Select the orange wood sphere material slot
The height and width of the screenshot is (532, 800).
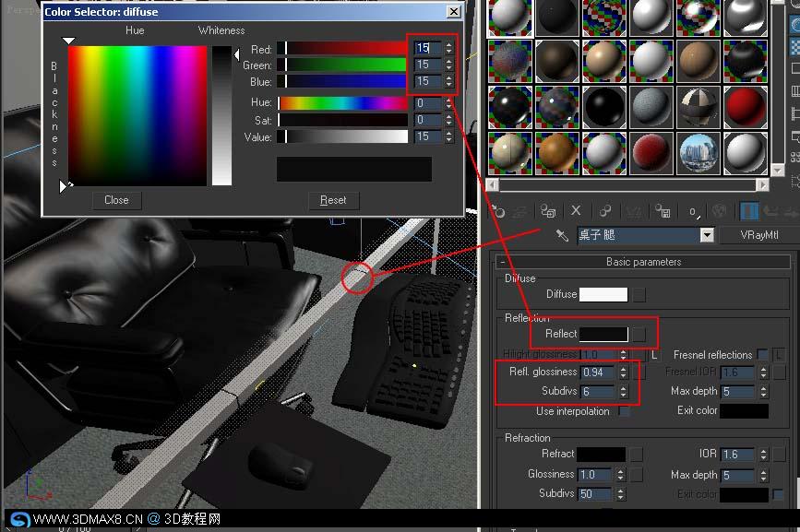[x=557, y=153]
